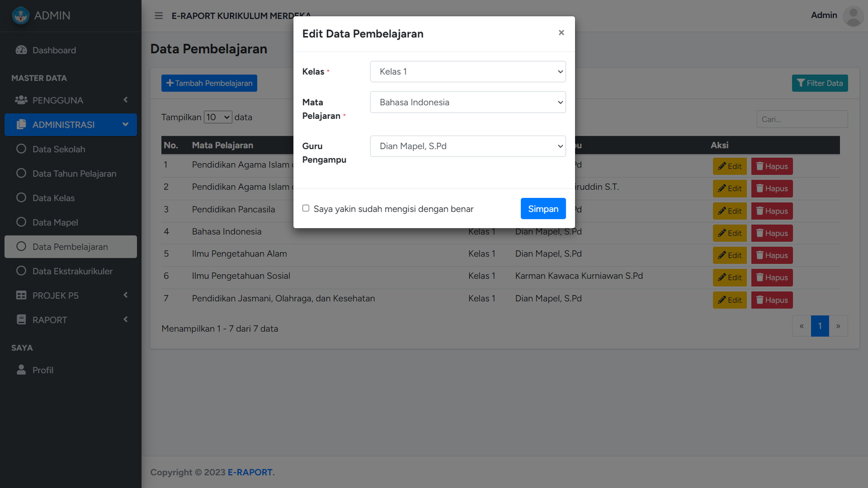The image size is (868, 488).
Task: Close the Edit Data Pembelajaran dialog
Action: pyautogui.click(x=561, y=33)
